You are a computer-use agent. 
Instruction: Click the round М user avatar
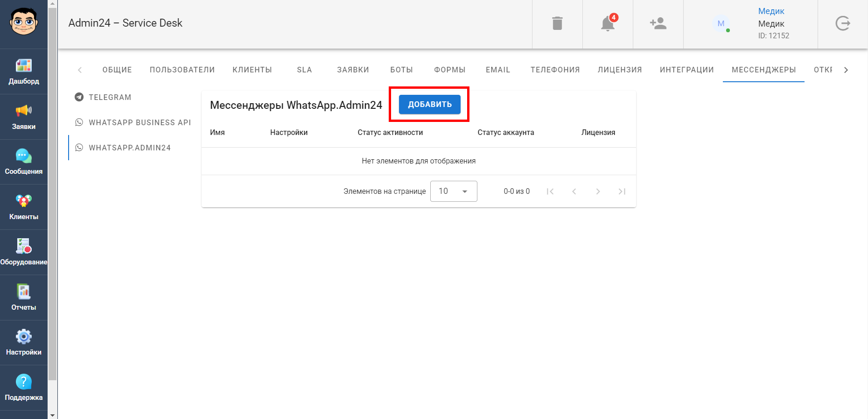click(x=721, y=23)
